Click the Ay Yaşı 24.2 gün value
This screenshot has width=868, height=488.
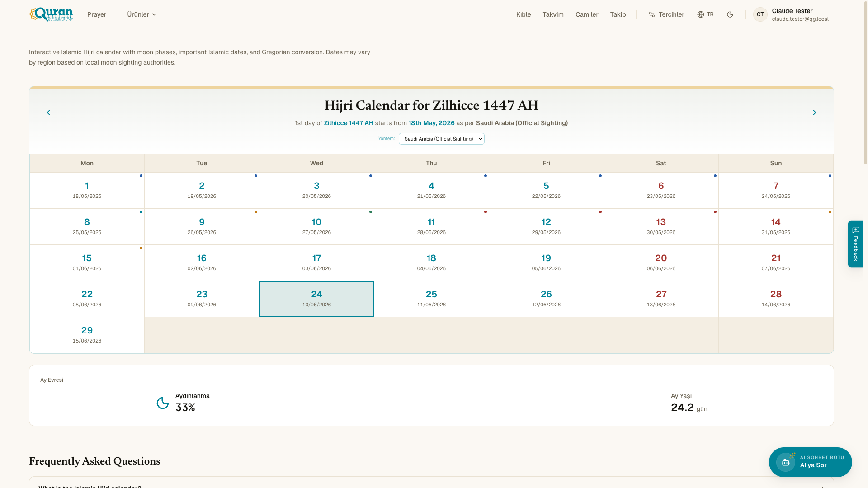689,408
